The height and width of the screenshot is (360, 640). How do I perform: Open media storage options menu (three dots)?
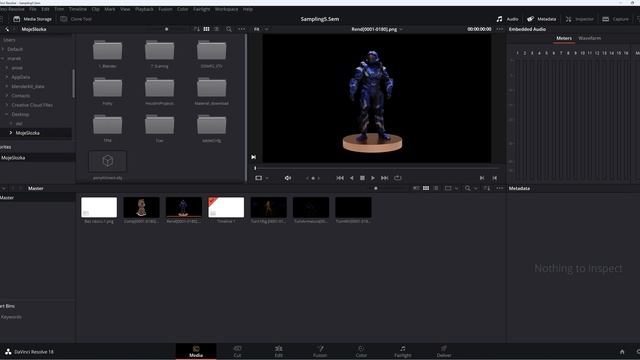click(x=242, y=29)
